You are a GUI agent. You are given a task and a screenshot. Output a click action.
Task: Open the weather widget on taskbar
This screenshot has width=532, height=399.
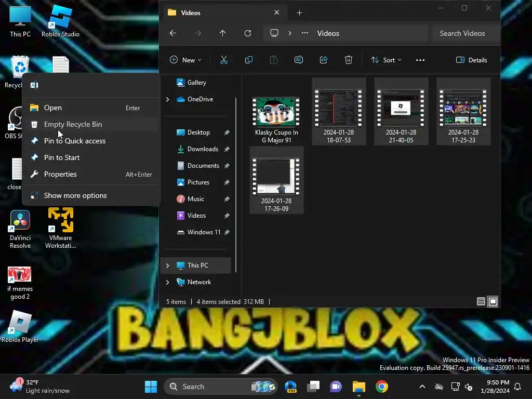39,387
